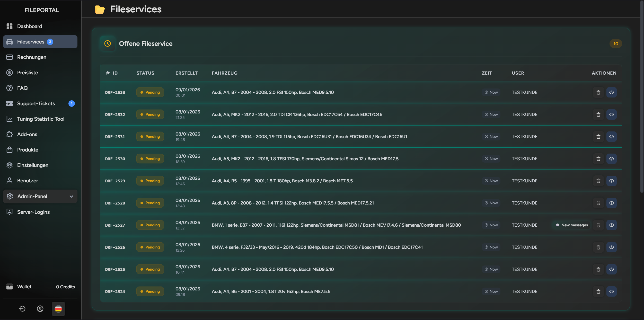
Task: Click the orange count badge showing 10
Action: (615, 44)
